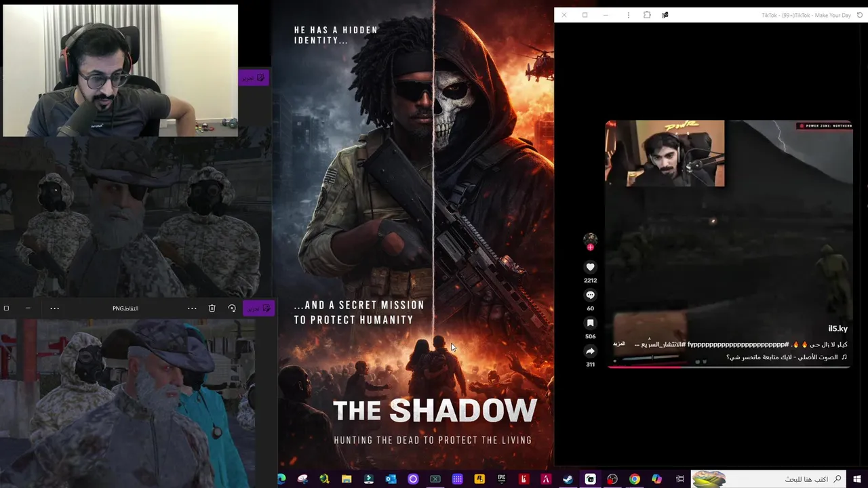Open TikTok comments bubble icon
The width and height of the screenshot is (868, 488).
point(590,295)
